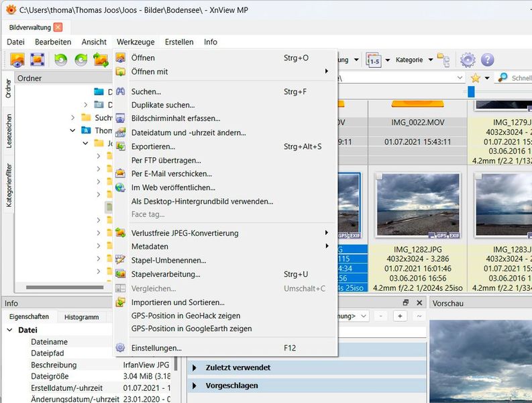Tick checkbox on IMG_1282.JPG thumbnail
532x403 pixels.
coord(379,177)
